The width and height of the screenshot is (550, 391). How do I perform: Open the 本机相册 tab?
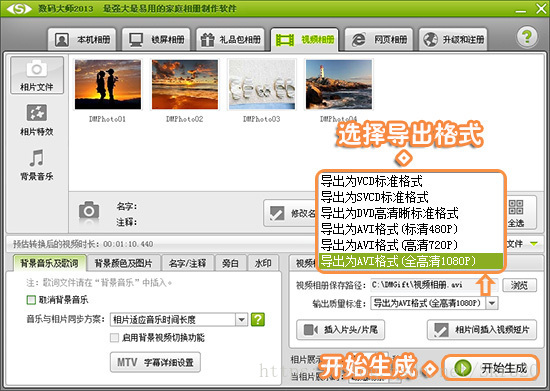(x=82, y=39)
